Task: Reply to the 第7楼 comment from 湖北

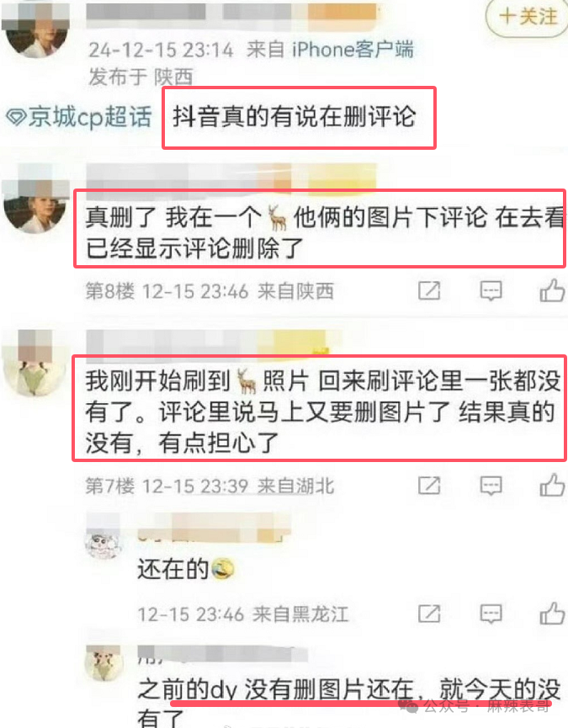Action: (x=491, y=486)
